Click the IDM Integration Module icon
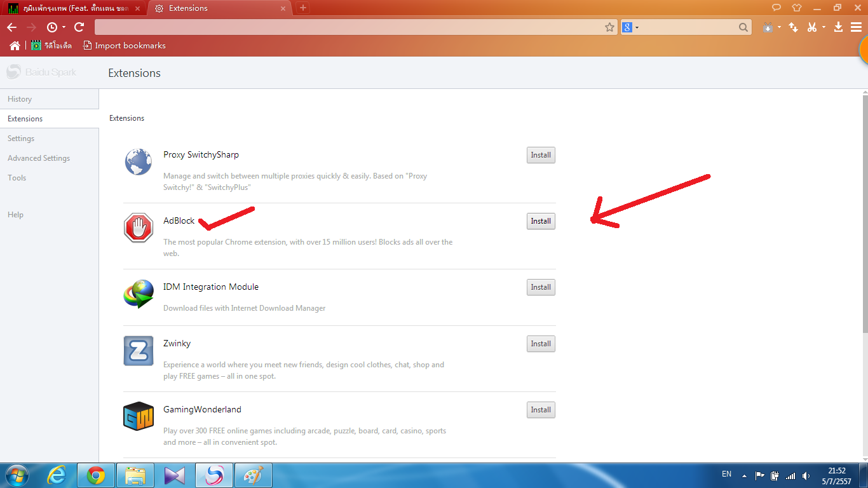Viewport: 868px width, 488px height. 139,294
